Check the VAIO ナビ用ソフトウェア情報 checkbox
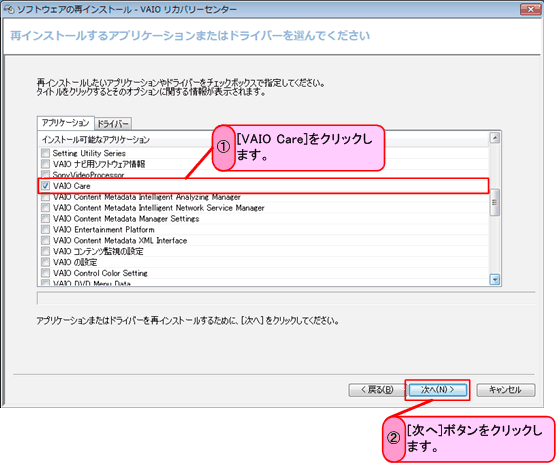This screenshot has height=463, width=556. (45, 164)
